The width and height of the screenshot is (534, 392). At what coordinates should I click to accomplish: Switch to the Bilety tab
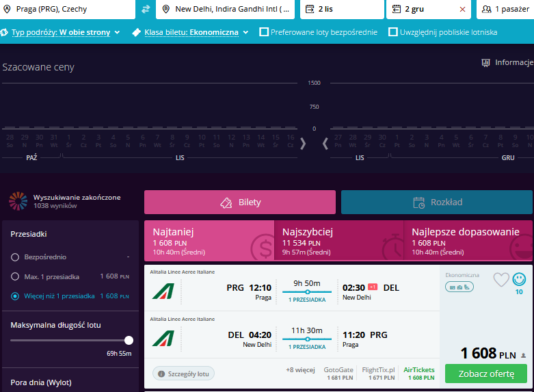point(240,202)
